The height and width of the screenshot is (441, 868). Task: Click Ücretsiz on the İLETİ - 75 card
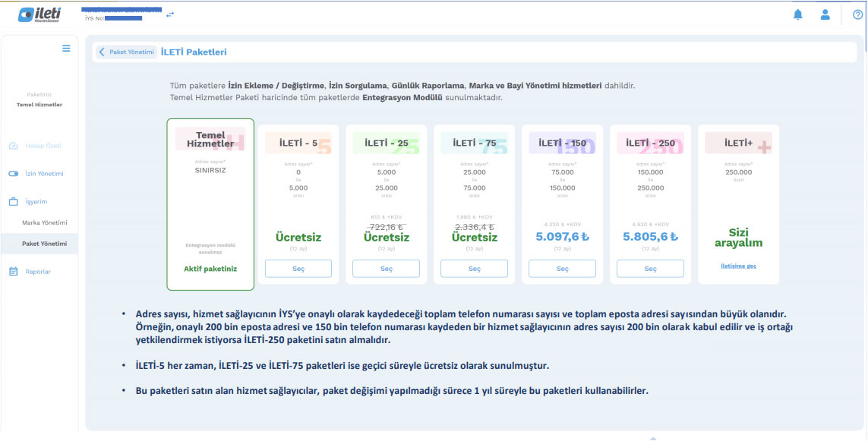[475, 238]
